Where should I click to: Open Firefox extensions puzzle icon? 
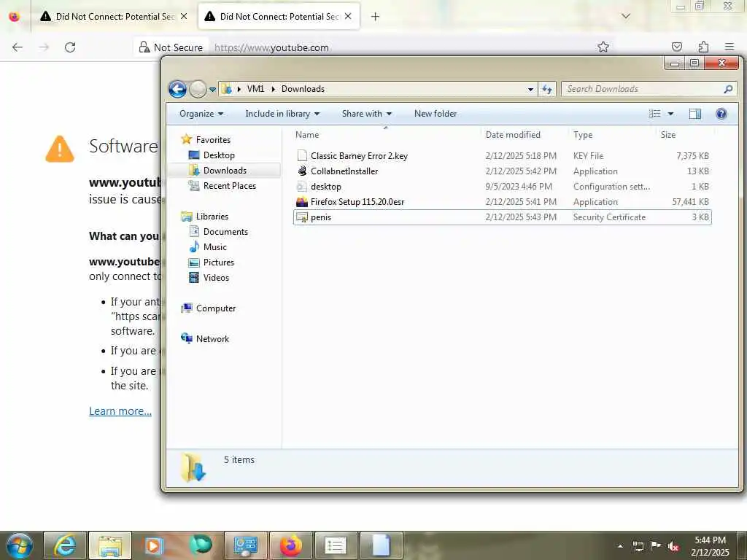click(x=703, y=47)
